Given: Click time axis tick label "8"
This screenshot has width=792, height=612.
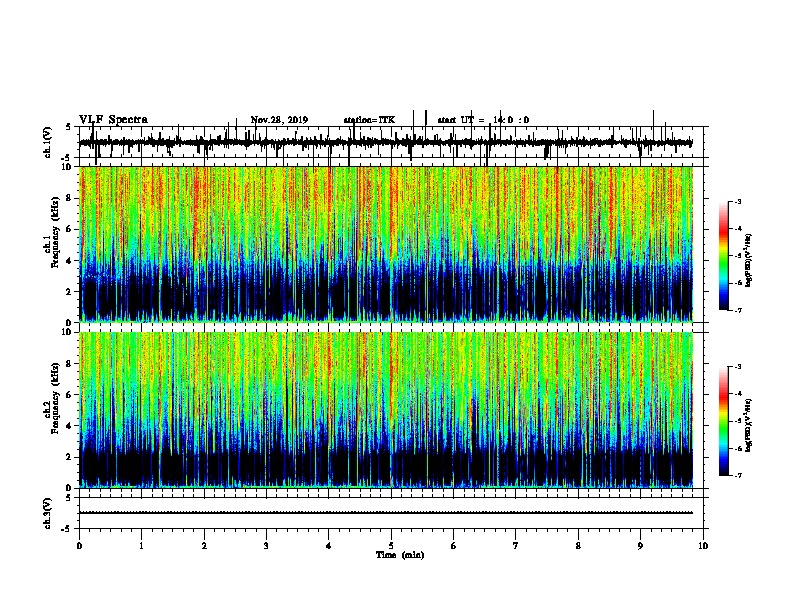Looking at the screenshot, I should [578, 546].
